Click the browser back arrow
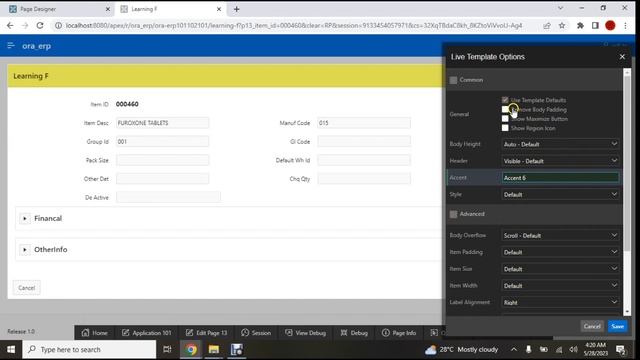The width and height of the screenshot is (640, 360). 10,25
